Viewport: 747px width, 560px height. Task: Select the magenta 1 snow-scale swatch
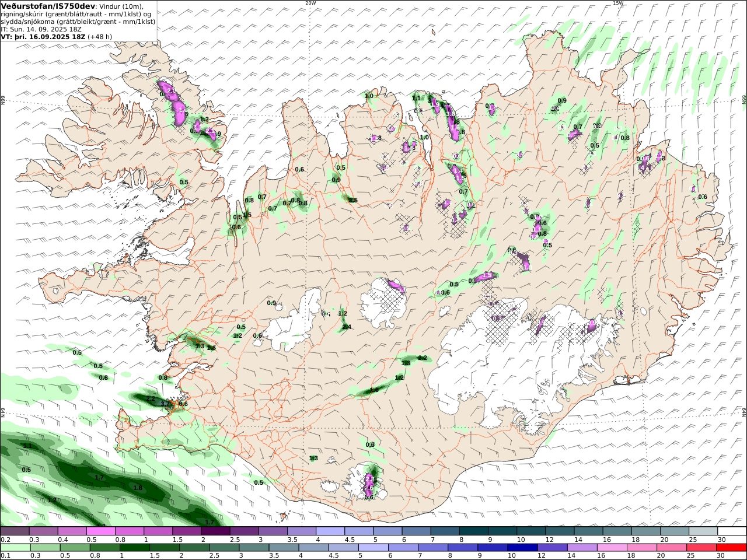click(x=158, y=531)
